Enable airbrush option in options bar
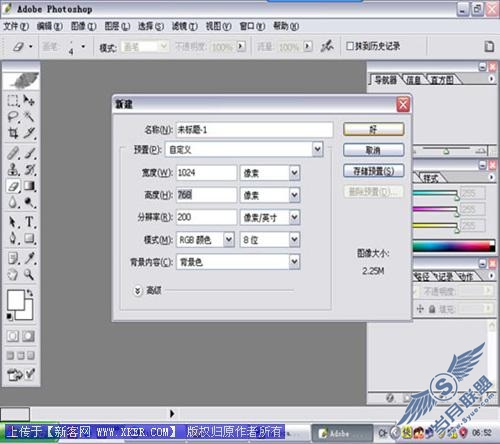 [327, 46]
